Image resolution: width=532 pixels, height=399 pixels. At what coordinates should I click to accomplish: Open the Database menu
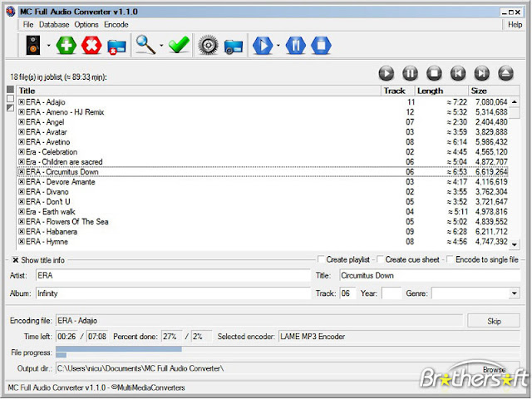(54, 25)
